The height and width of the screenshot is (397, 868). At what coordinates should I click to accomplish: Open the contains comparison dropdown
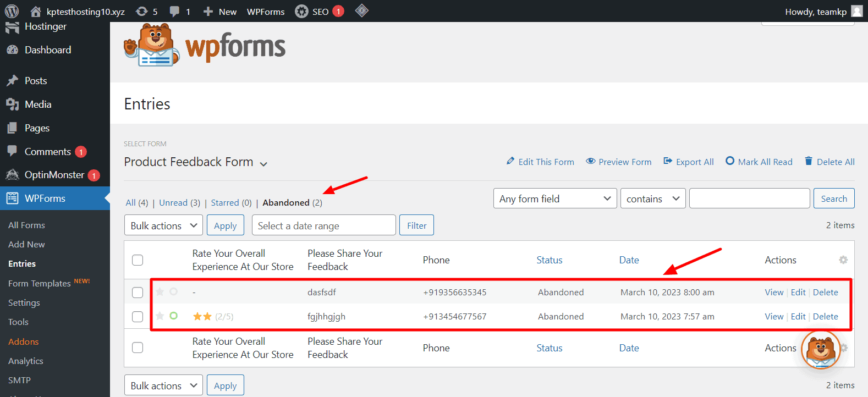coord(653,198)
